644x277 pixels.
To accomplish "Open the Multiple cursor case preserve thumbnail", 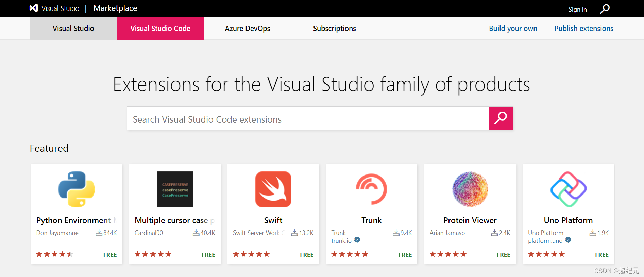I will [175, 189].
